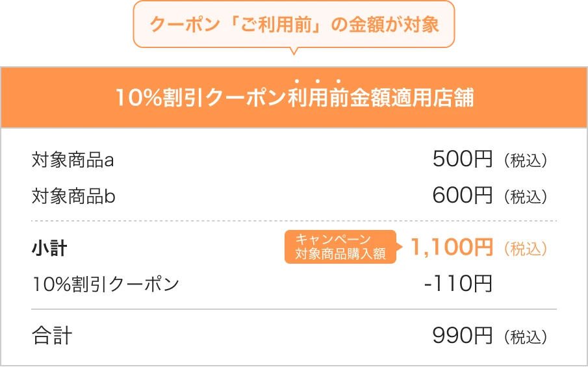Click the 990円 total amount
The image size is (588, 367).
tap(463, 336)
